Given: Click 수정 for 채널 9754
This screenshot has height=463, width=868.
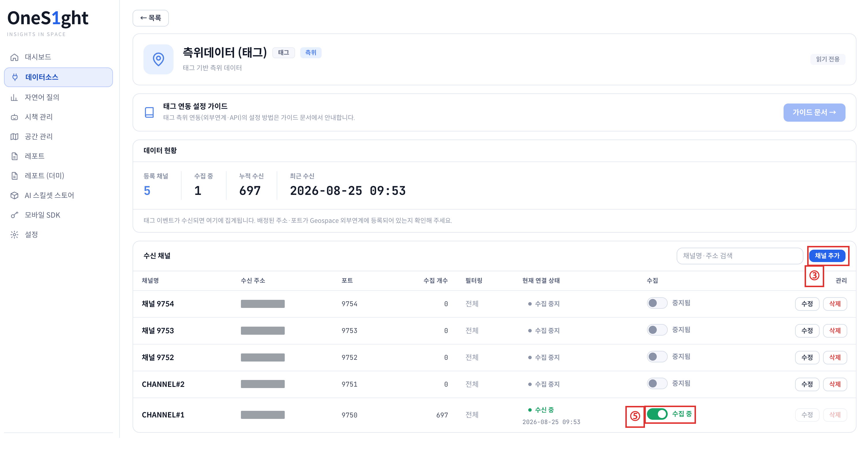Looking at the screenshot, I should point(807,304).
